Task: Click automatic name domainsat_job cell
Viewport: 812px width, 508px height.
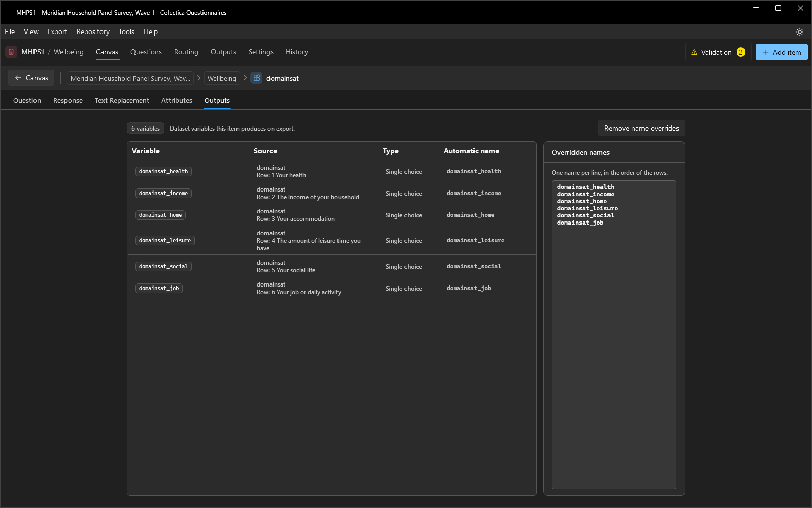Action: [x=469, y=289]
